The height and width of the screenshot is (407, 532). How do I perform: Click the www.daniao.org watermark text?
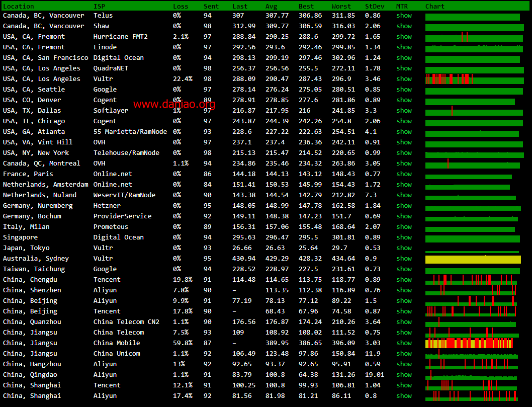(174, 105)
